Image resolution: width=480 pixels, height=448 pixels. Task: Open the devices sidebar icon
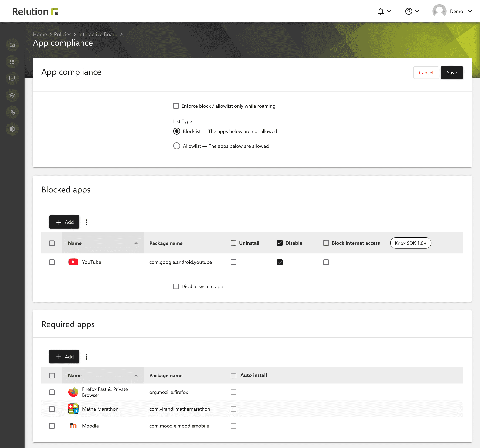pos(12,79)
